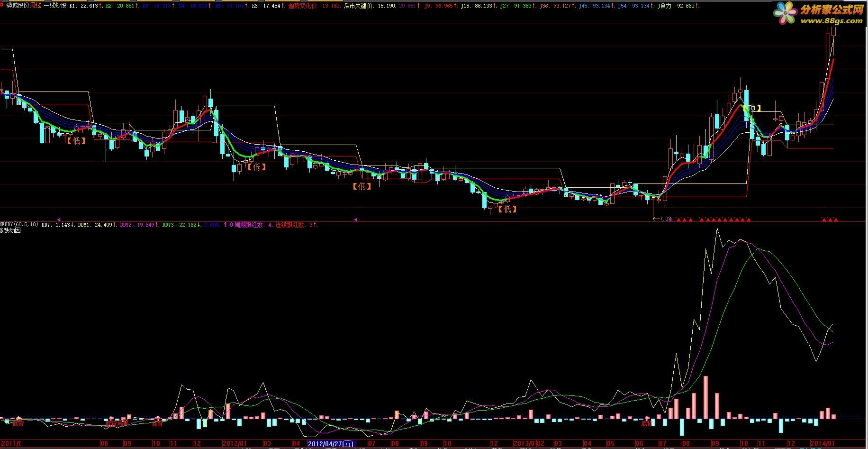Screen dimensions: 868x449
Task: Click the 趋势变化价 13.160 readout
Action: (x=314, y=6)
